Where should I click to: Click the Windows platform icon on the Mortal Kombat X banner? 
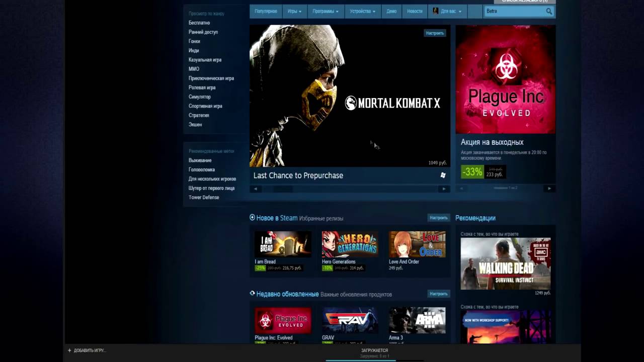click(x=443, y=175)
